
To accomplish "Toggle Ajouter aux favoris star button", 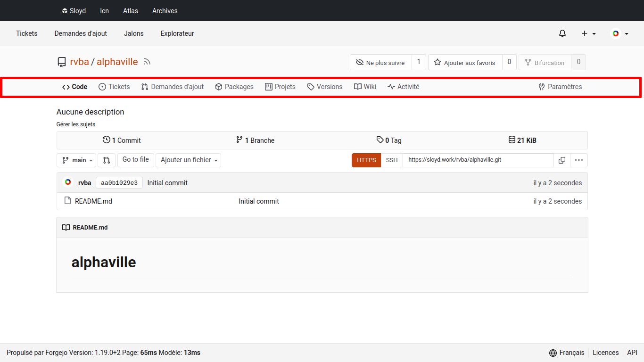I will click(x=465, y=63).
